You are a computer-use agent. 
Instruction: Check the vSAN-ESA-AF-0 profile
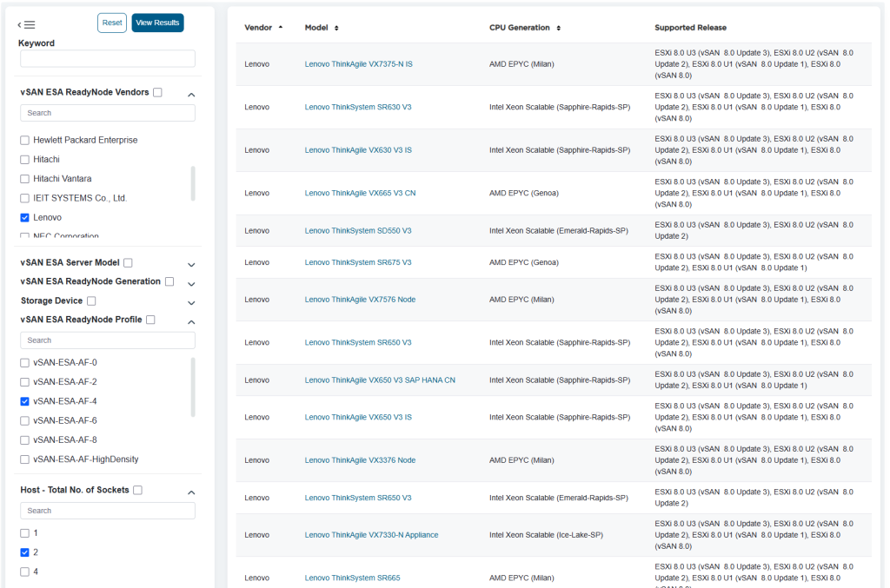[24, 362]
